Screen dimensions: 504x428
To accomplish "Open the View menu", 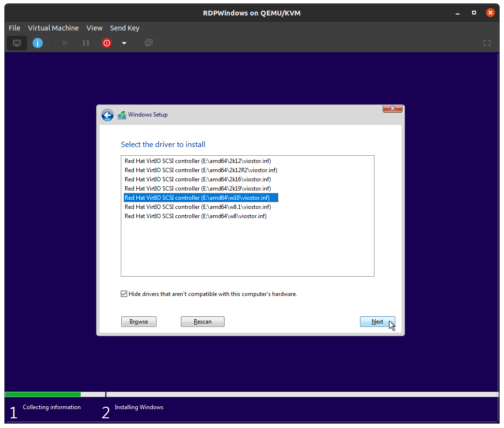I will (x=94, y=28).
